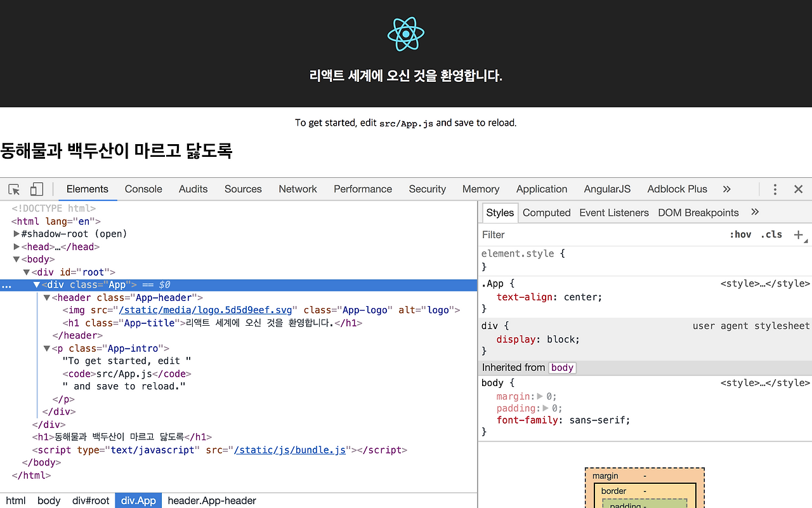Select body in the breadcrumb bar

click(49, 500)
